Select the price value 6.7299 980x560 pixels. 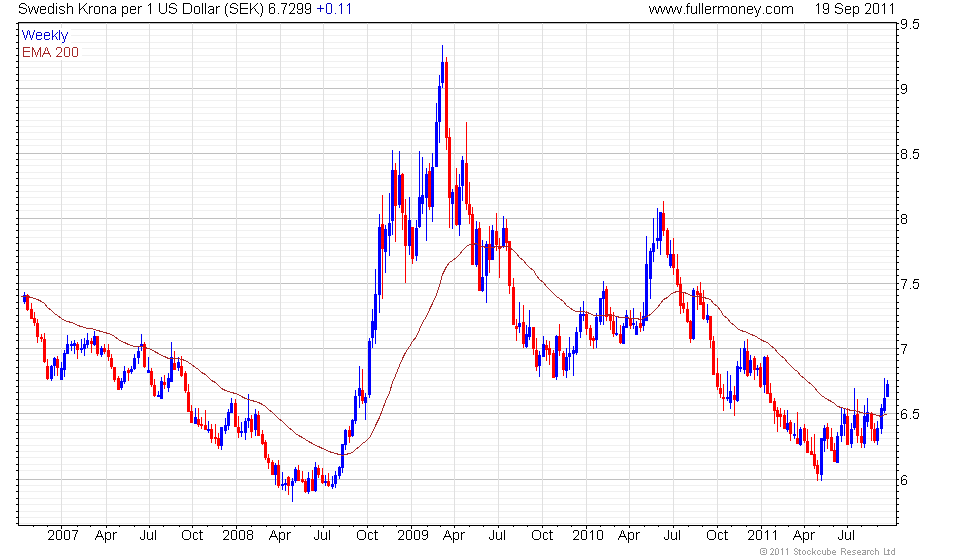tap(289, 9)
